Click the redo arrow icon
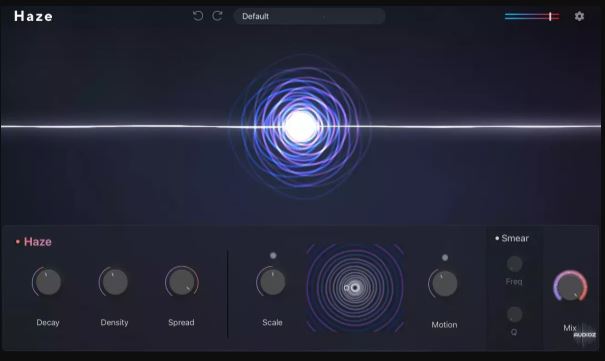The image size is (605, 361). click(218, 16)
